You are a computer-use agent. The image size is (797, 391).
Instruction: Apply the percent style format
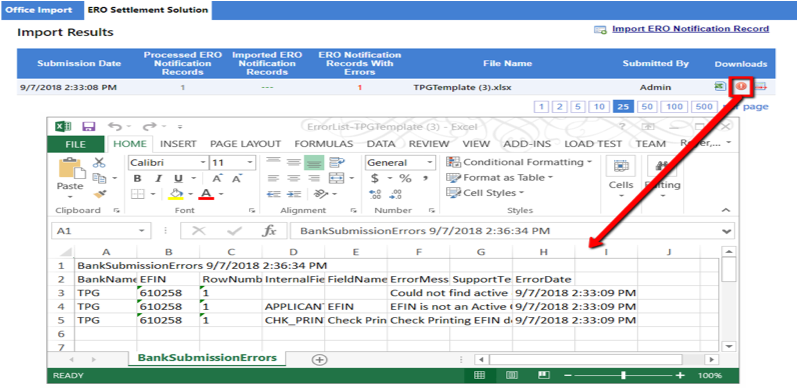(x=405, y=178)
